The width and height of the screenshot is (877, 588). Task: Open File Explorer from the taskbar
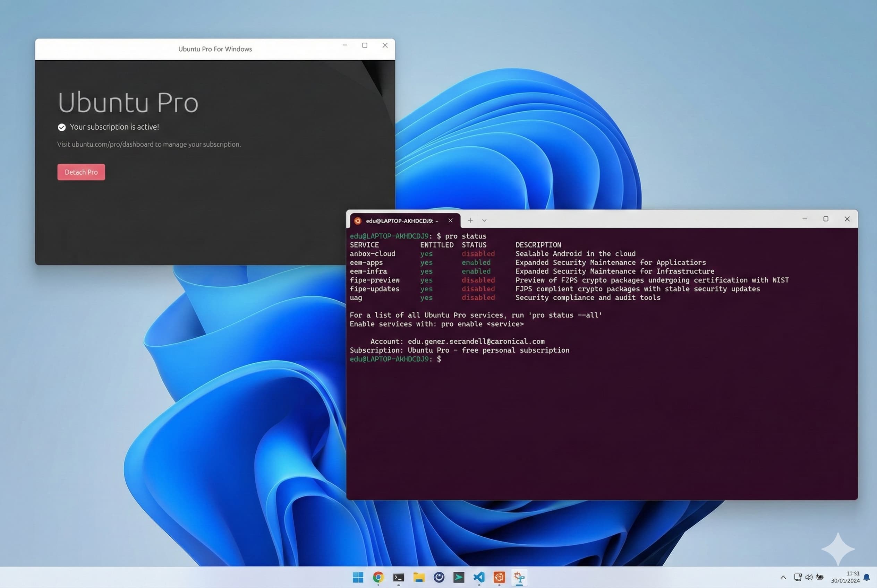tap(419, 577)
